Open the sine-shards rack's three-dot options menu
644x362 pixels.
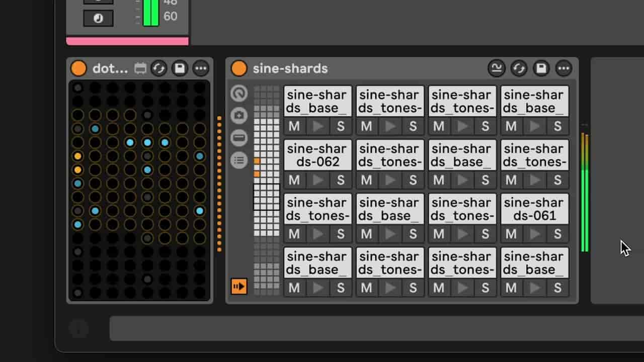pos(563,68)
